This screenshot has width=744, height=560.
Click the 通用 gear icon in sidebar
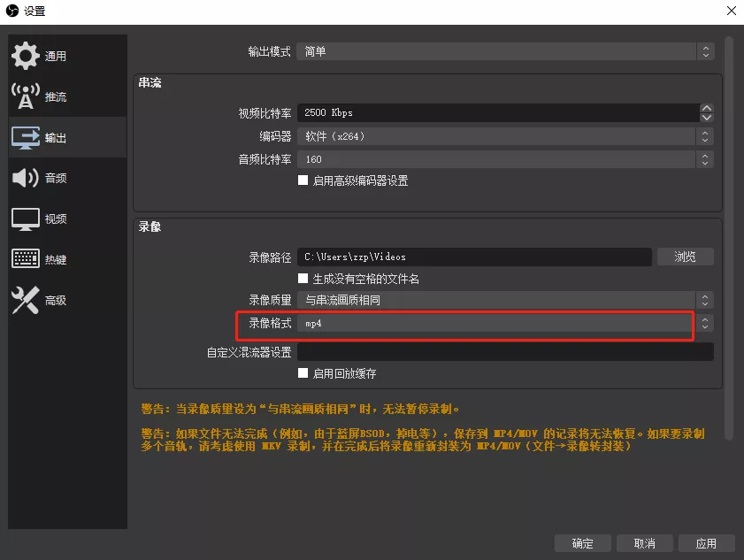25,56
